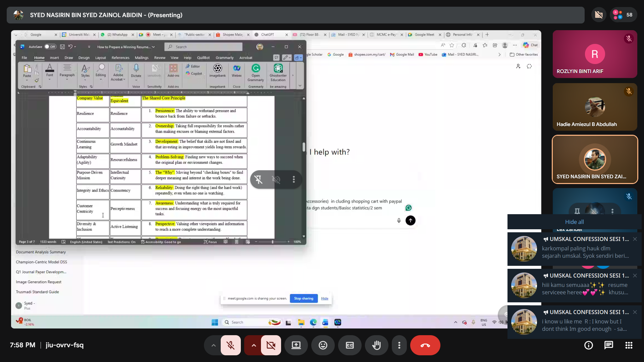Leave the call with red hang-up button

425,345
